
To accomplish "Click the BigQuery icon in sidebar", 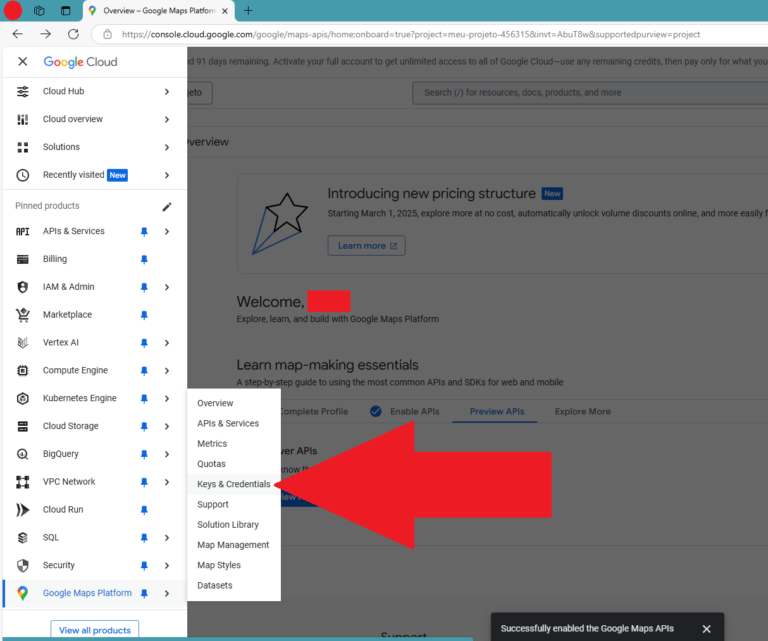I will 22,454.
